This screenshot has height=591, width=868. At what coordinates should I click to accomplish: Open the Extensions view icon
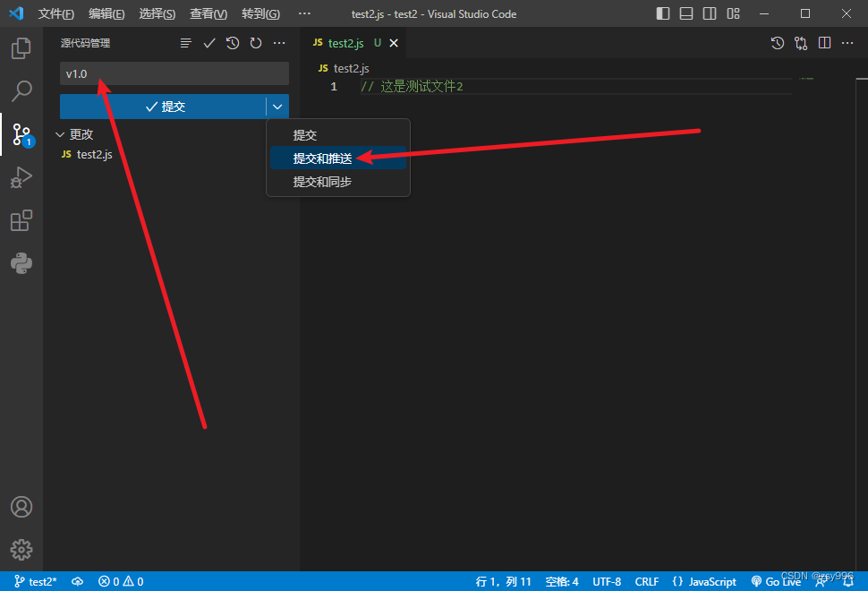pos(21,220)
